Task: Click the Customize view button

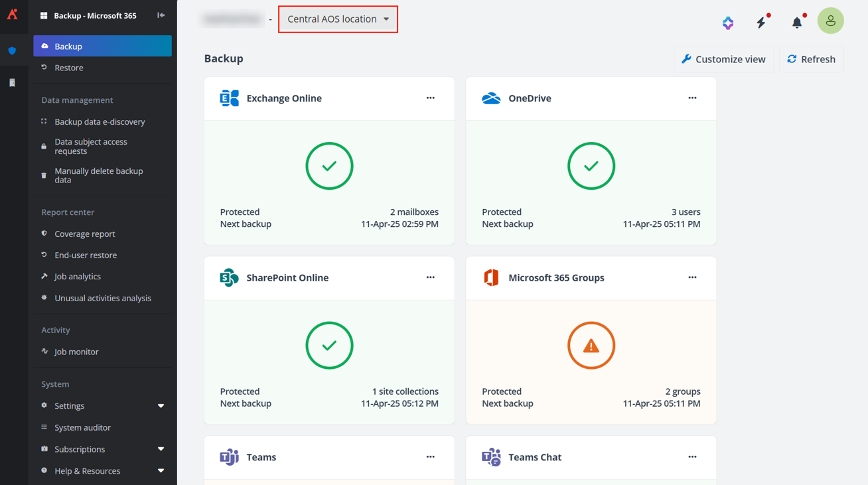Action: pos(723,59)
